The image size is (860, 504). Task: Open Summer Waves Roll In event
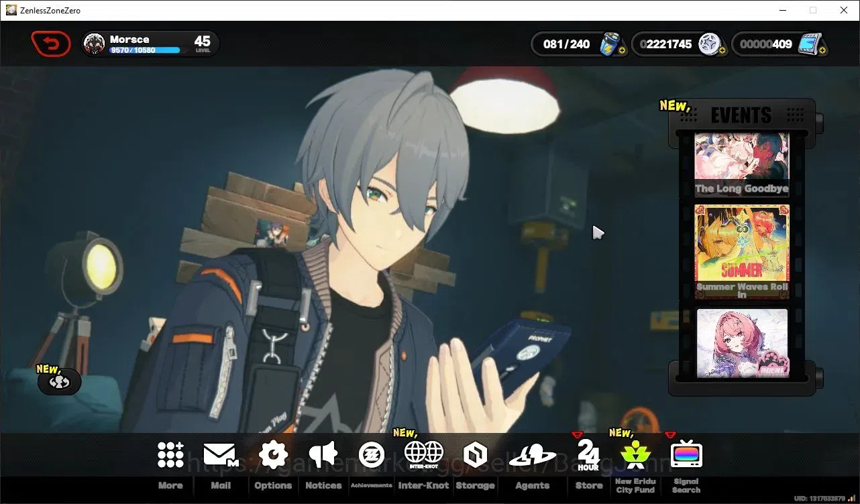coord(741,251)
